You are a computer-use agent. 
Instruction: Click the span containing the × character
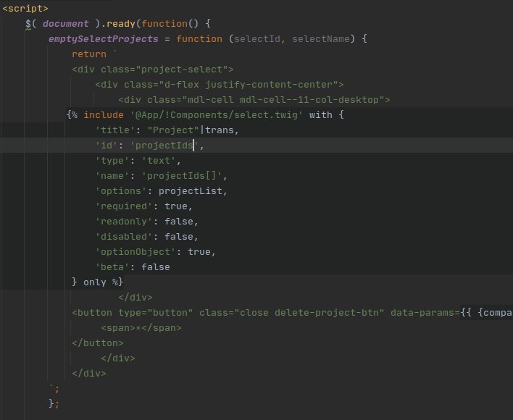[x=141, y=328]
